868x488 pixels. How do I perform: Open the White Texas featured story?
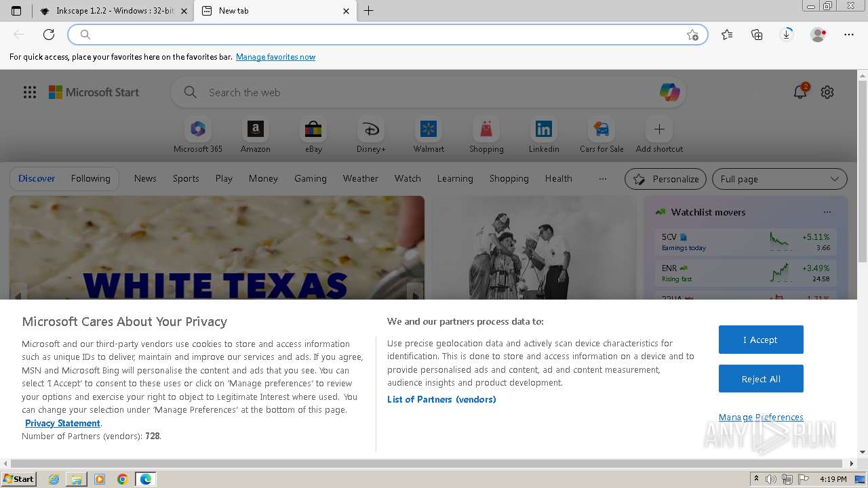[x=217, y=248]
